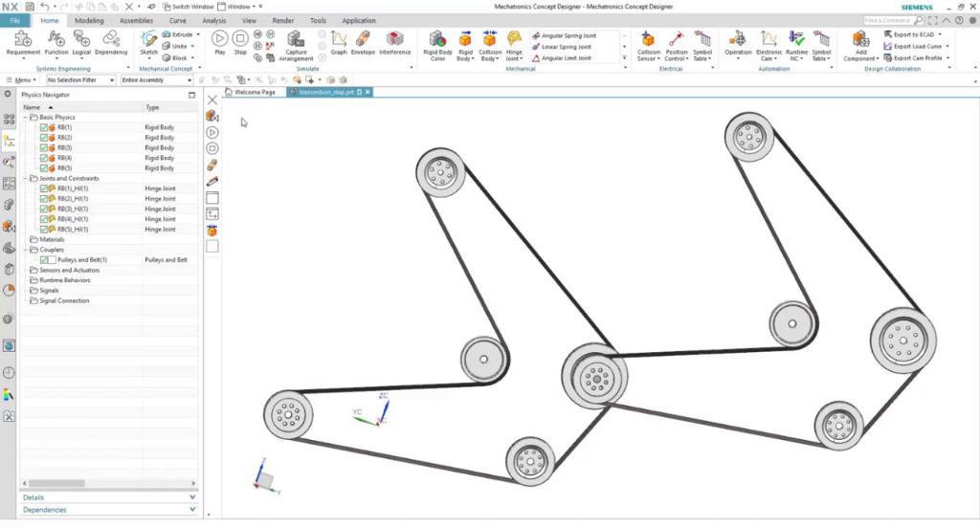This screenshot has width=980, height=528.
Task: Click the Extrude tool
Action: [178, 34]
